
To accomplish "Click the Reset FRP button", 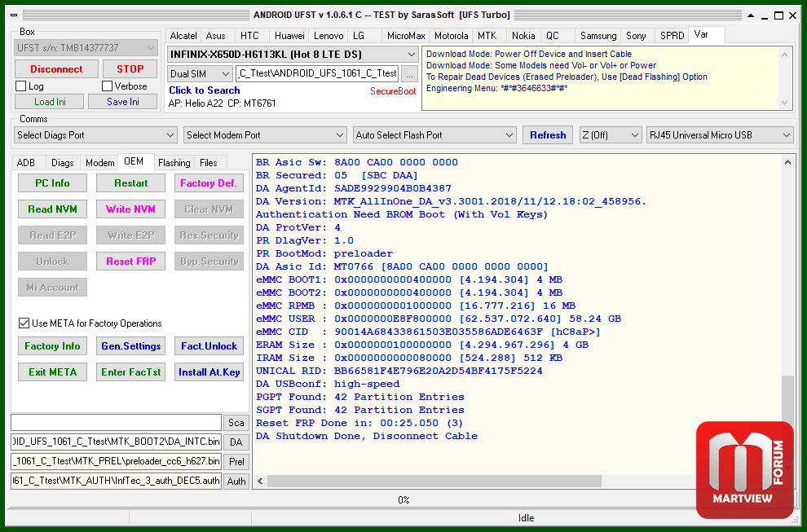I will 130,262.
